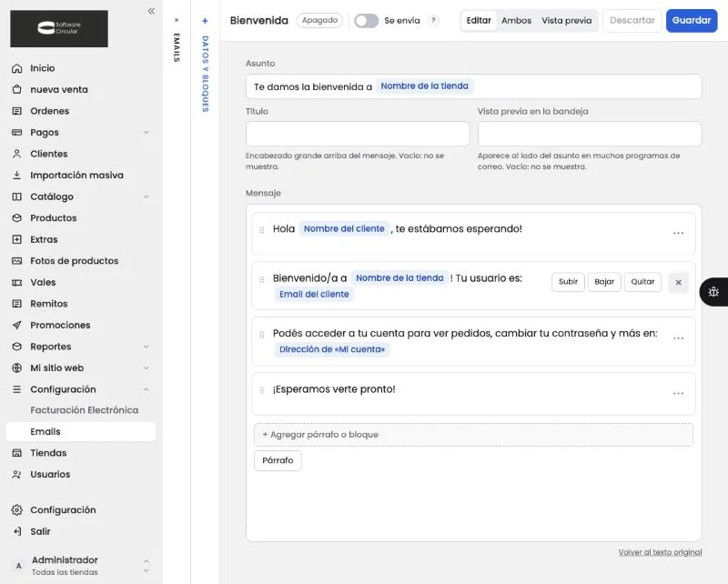The width and height of the screenshot is (728, 584).
Task: Switch to the Editar view tab
Action: (x=479, y=20)
